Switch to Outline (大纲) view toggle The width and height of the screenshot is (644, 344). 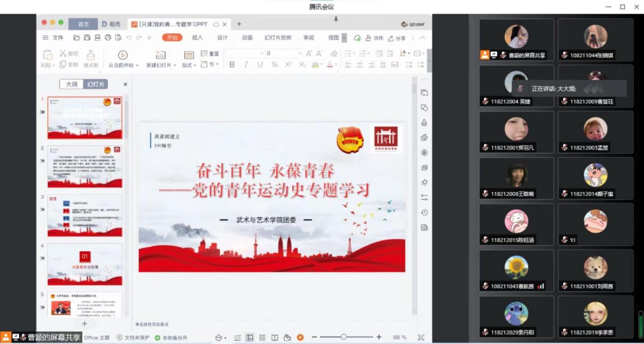72,84
